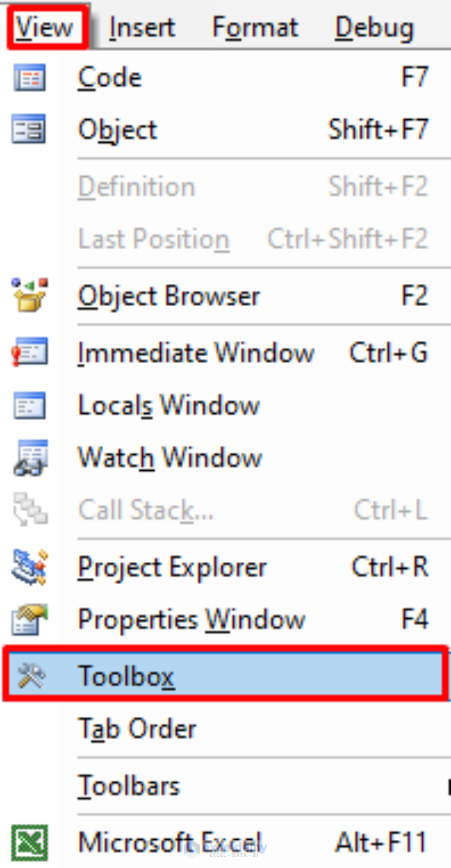The width and height of the screenshot is (451, 868).
Task: Click the Microsoft Excel icon
Action: click(28, 842)
